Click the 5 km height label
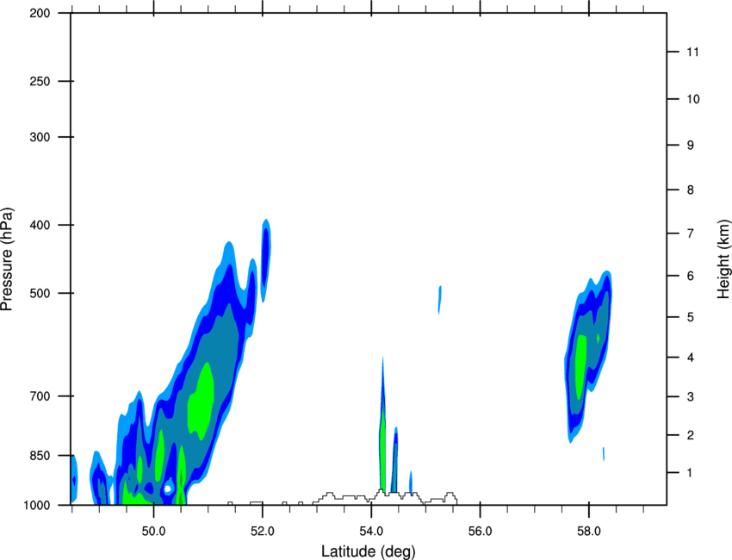 click(x=691, y=317)
